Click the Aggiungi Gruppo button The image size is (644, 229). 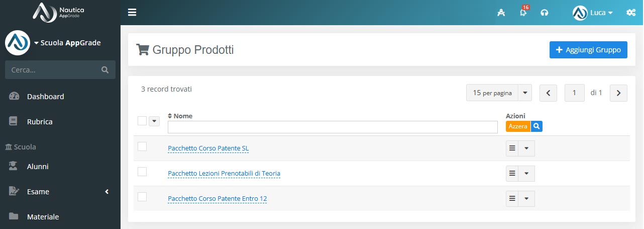(588, 50)
